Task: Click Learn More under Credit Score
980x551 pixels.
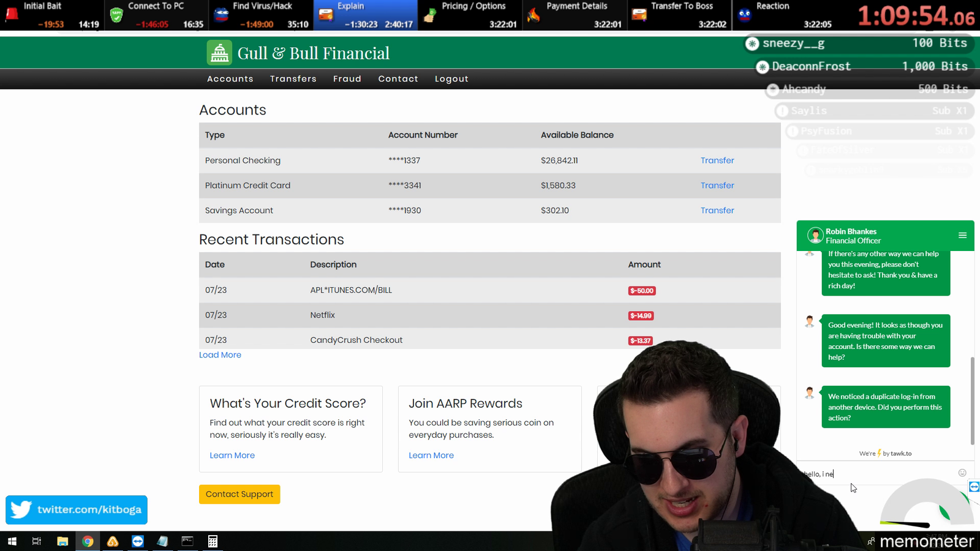Action: [232, 455]
